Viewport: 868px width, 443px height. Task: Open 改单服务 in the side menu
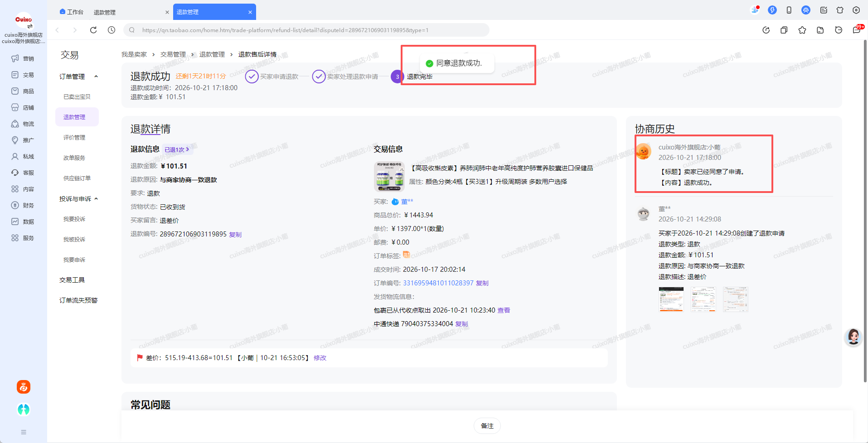click(74, 158)
